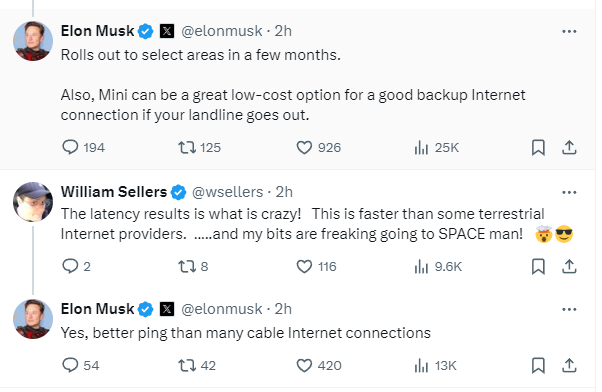Bookmark the Rolls out to select areas tweet
602x392 pixels.
coord(538,147)
